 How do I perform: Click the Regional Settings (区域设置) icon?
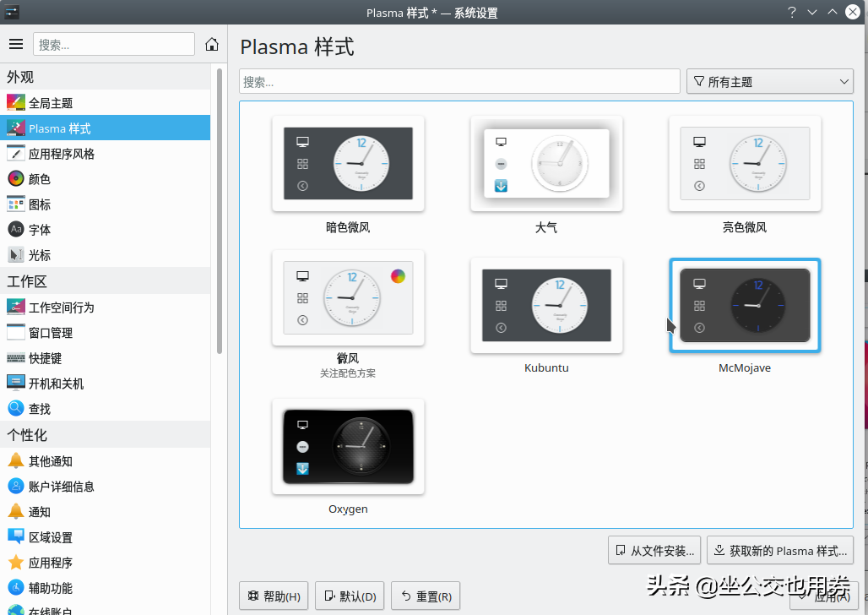[x=16, y=537]
